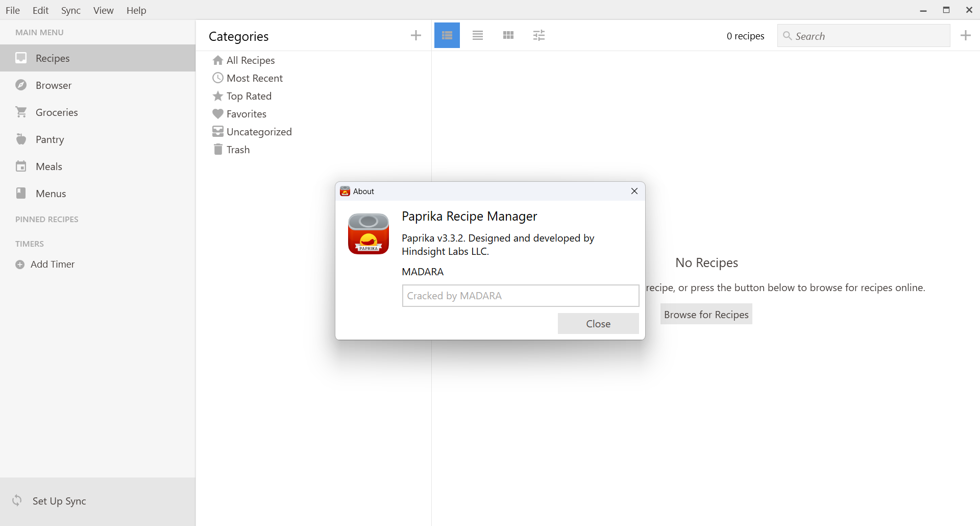Select the Top Rated star icon
Viewport: 980px width, 526px height.
(x=218, y=96)
